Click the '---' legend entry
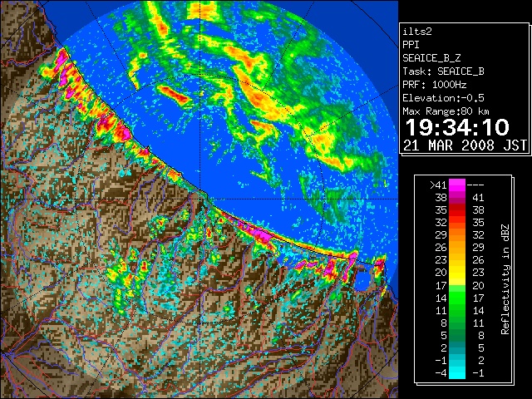The width and height of the screenshot is (532, 399). click(x=475, y=185)
